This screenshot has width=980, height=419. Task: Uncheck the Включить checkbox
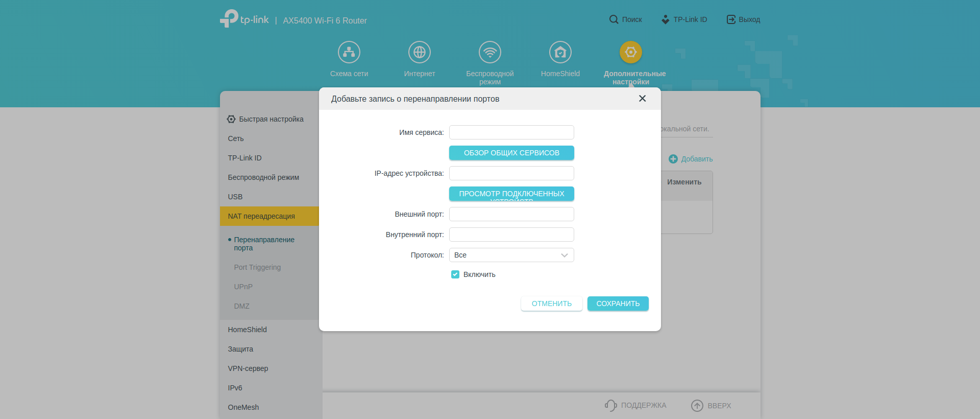pos(455,274)
